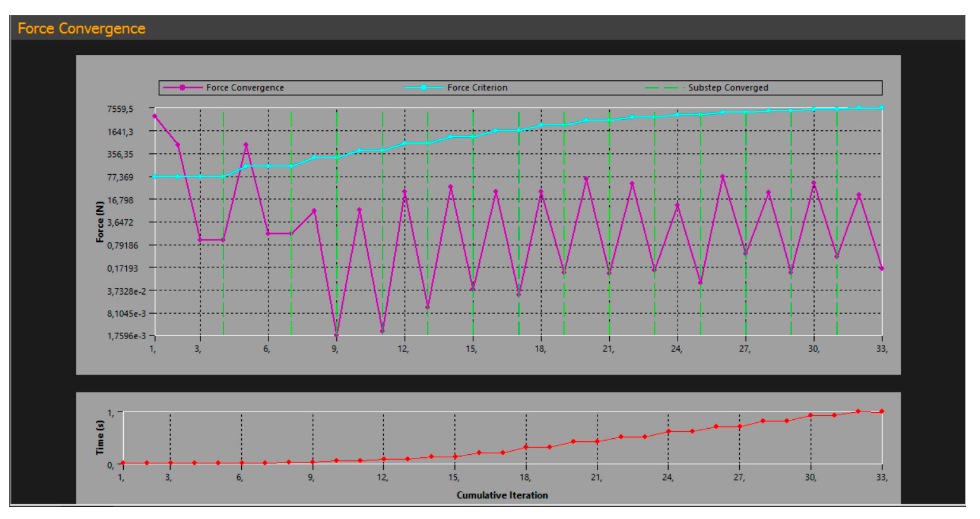Click the 7559,5 y-axis tick label

pyautogui.click(x=120, y=109)
